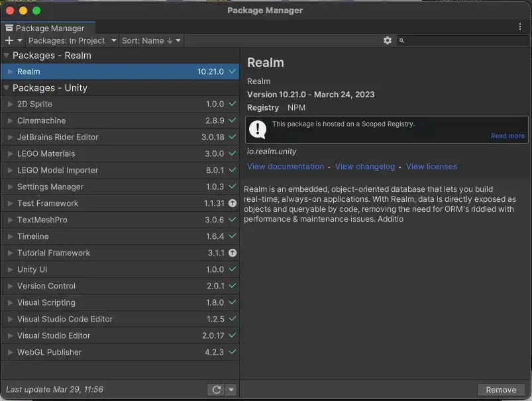Click the scoped registry warning icon
Viewport: 532px width, 401px height.
(x=258, y=130)
